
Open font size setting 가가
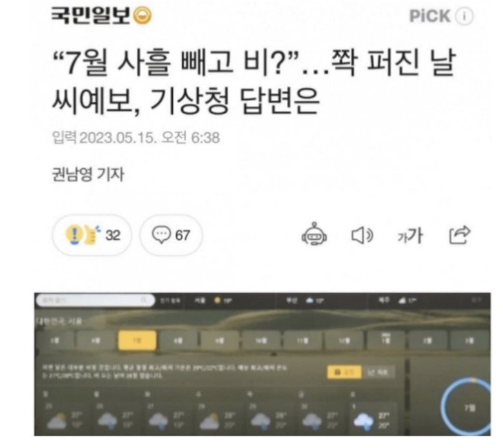[410, 236]
